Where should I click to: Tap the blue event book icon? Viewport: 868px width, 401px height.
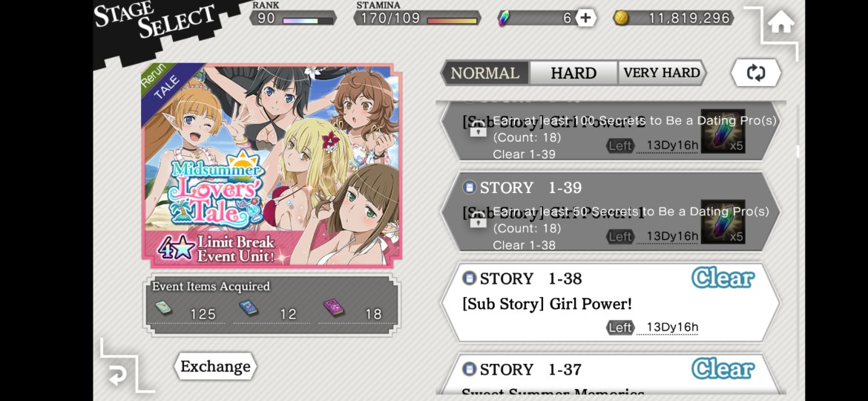(x=248, y=307)
